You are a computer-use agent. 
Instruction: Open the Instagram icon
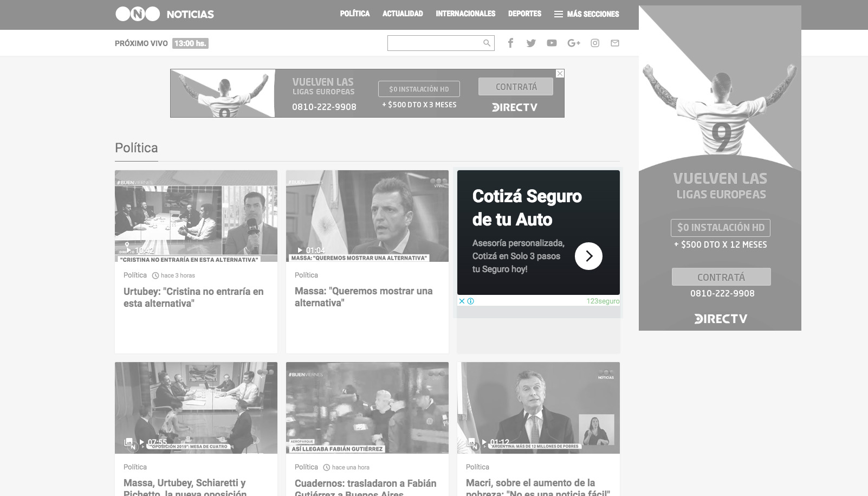595,43
